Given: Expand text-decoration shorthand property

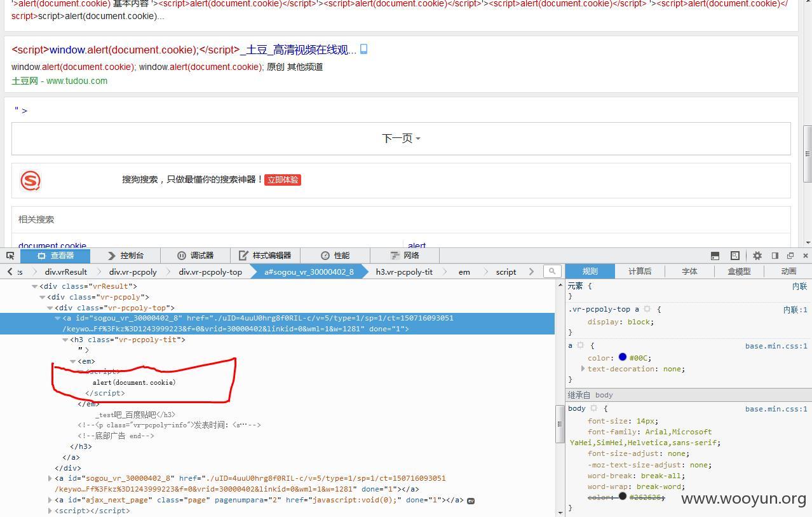Looking at the screenshot, I should click(583, 369).
